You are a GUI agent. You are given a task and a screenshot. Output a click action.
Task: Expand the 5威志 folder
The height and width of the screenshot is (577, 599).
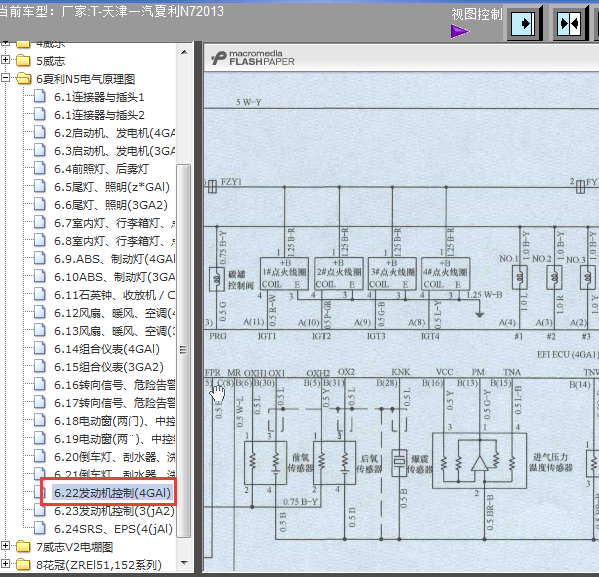[x=5, y=60]
